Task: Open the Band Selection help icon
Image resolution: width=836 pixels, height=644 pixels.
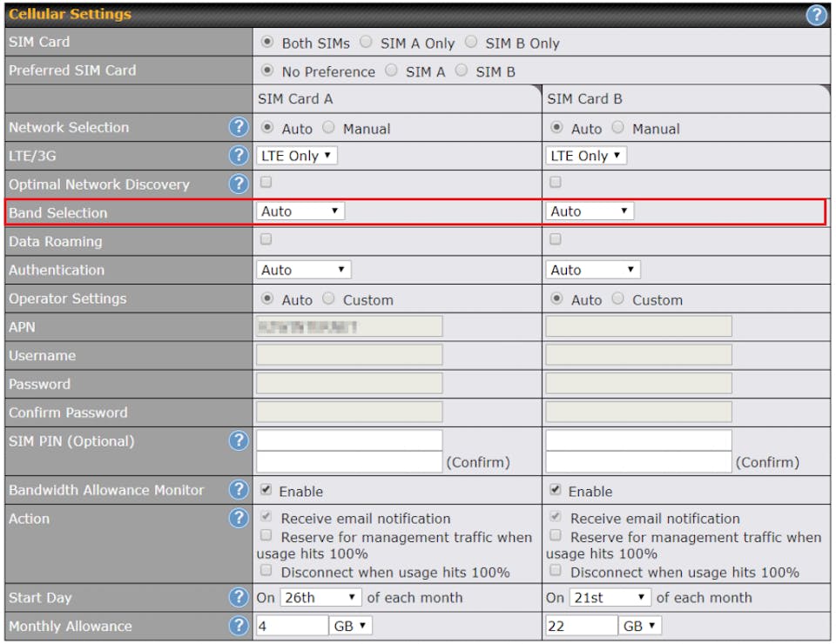Action: (x=237, y=212)
